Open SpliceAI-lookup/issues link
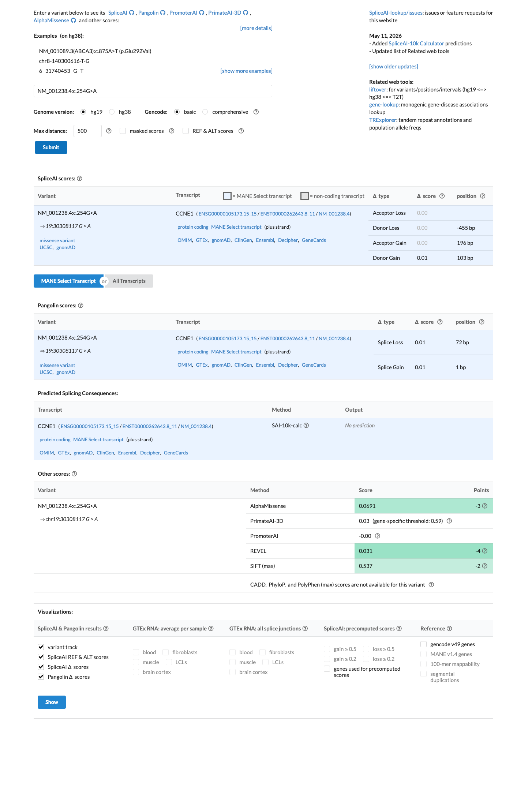This screenshot has height=805, width=532. click(396, 13)
